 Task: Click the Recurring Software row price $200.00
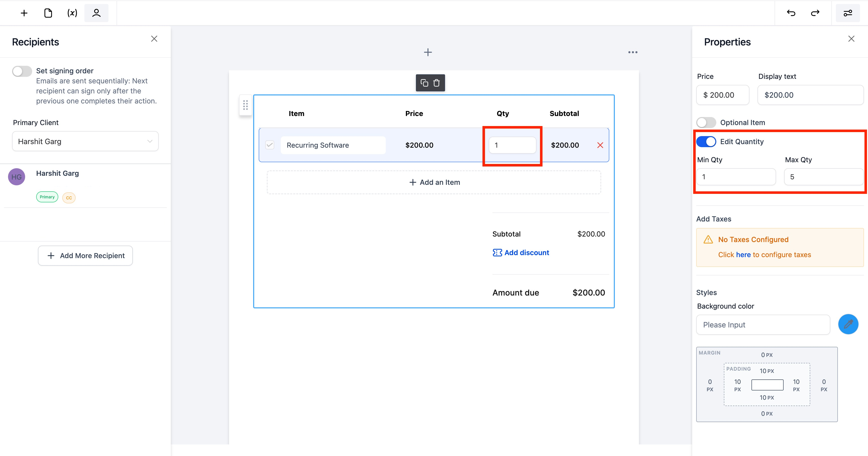pyautogui.click(x=419, y=145)
